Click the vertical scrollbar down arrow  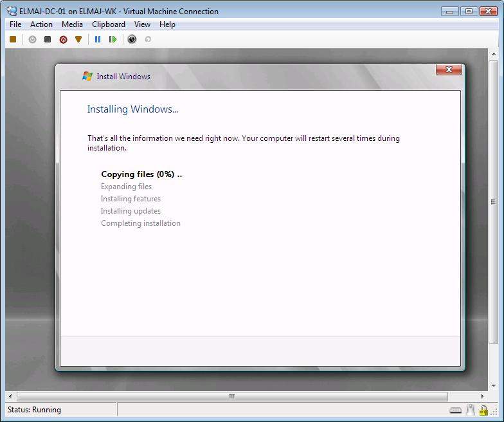(x=493, y=385)
